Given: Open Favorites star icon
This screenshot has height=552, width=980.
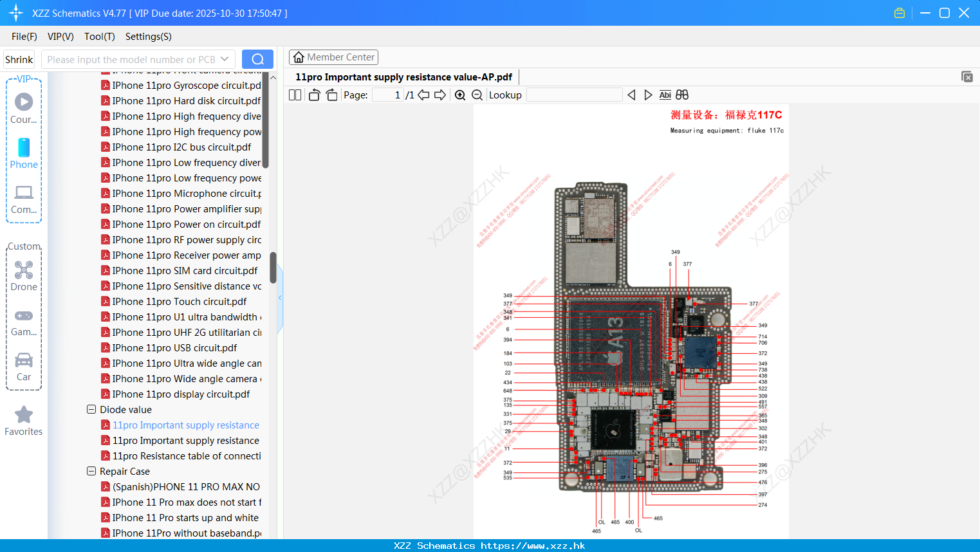Looking at the screenshot, I should (x=24, y=421).
